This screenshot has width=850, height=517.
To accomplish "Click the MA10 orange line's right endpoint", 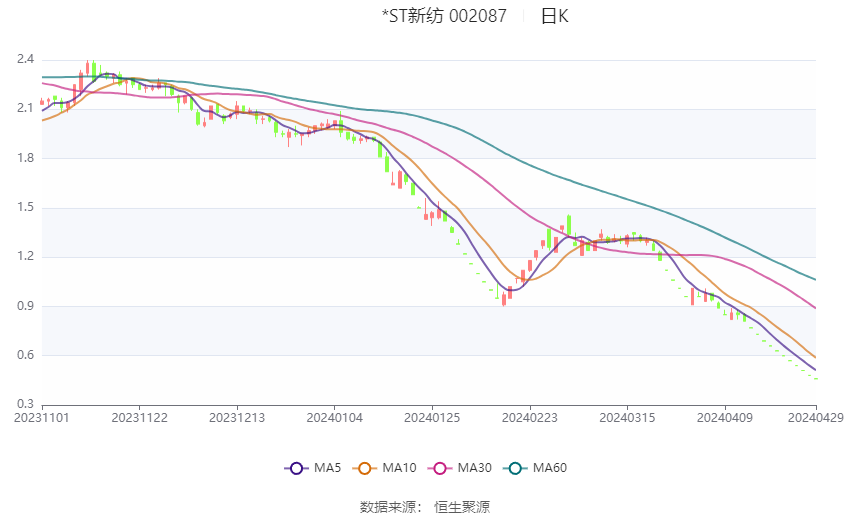I will (x=815, y=357).
